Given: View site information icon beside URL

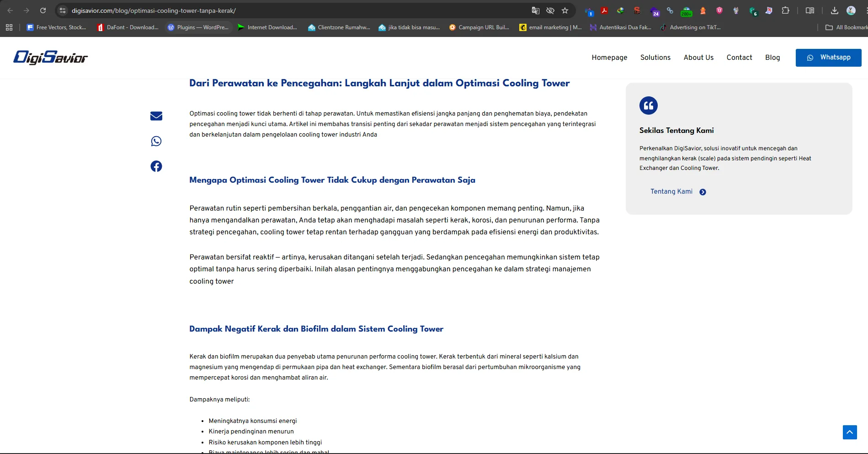Looking at the screenshot, I should tap(63, 11).
